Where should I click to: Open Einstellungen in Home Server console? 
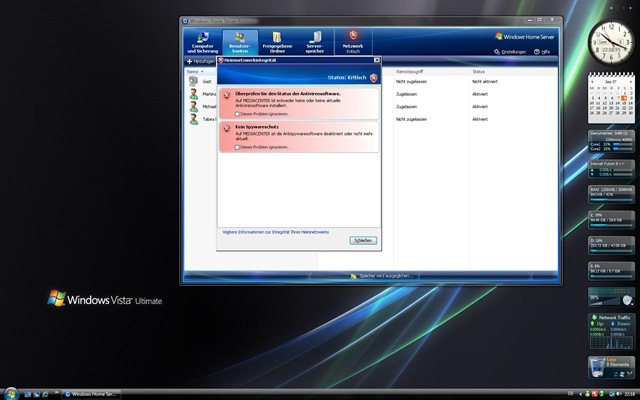point(510,52)
